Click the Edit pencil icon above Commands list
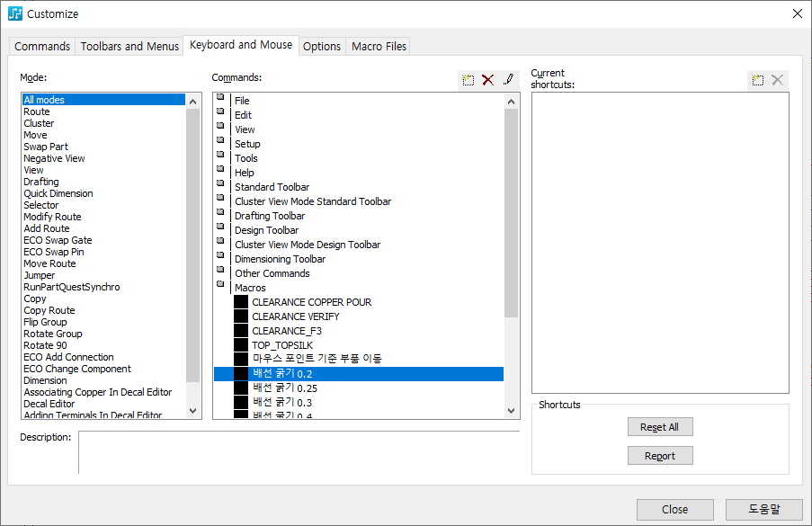Viewport: 812px width, 526px height. pos(508,80)
